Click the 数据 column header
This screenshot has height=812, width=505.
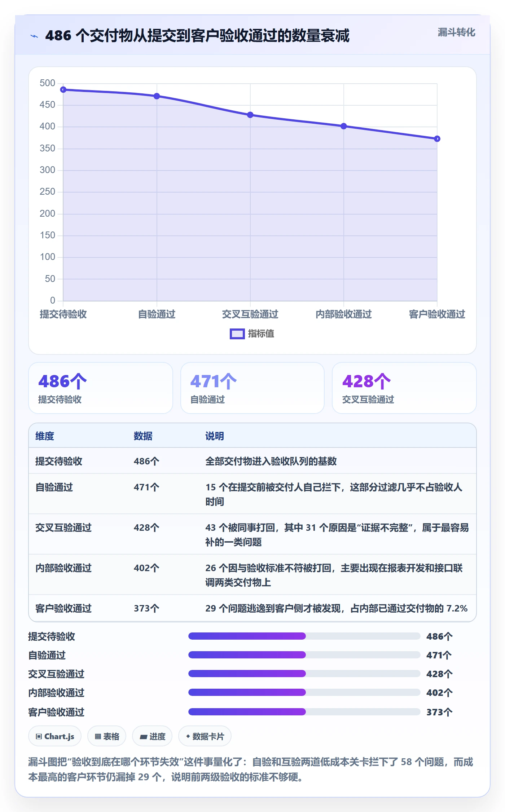(143, 436)
